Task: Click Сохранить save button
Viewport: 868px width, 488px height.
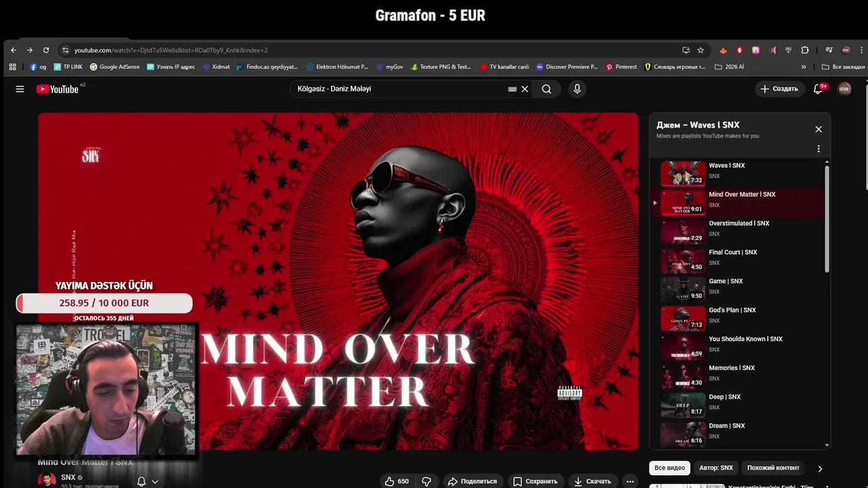Action: click(535, 481)
